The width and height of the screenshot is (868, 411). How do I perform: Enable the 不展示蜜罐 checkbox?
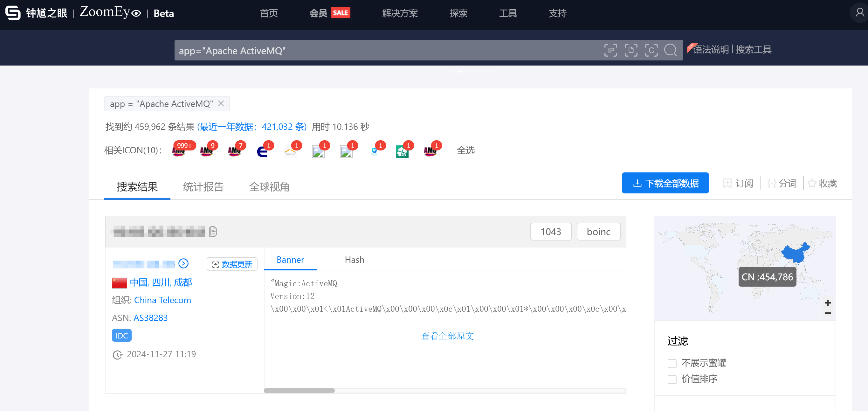tap(672, 363)
